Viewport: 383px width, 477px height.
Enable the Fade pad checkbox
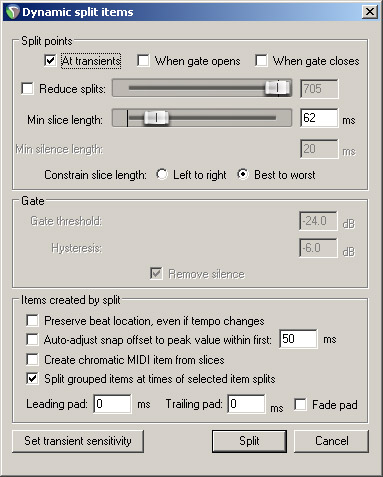click(x=300, y=405)
